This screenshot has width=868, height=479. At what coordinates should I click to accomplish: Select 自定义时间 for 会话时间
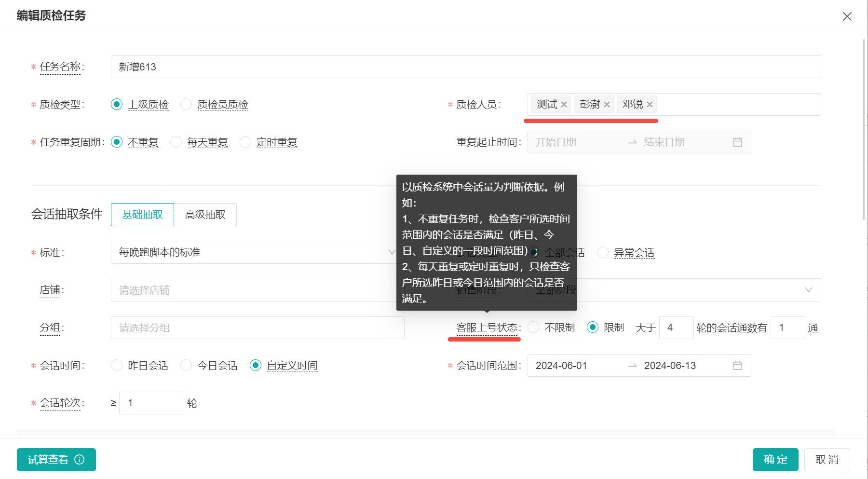pyautogui.click(x=256, y=366)
